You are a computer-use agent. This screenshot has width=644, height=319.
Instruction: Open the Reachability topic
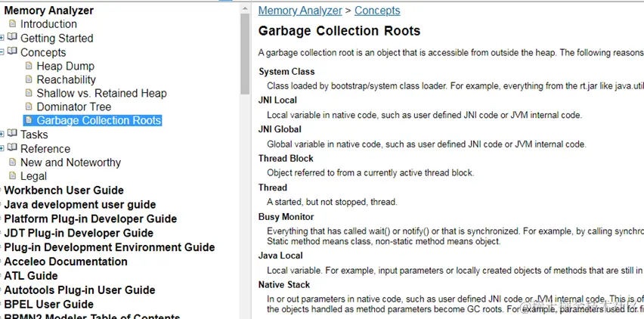click(x=66, y=79)
